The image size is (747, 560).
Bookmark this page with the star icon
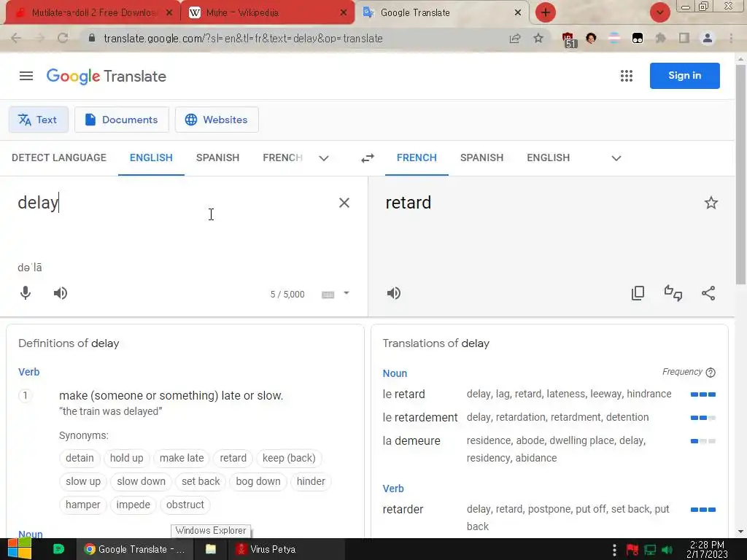click(x=538, y=38)
